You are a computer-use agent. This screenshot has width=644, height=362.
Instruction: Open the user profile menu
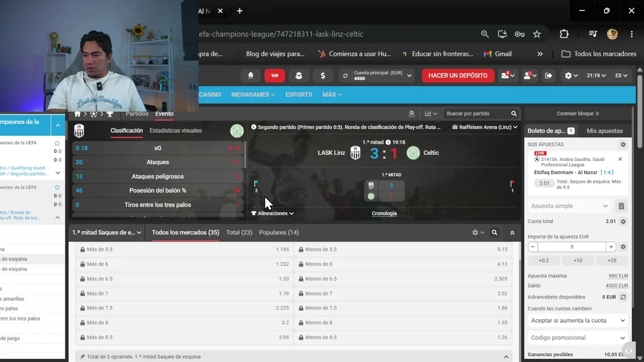click(530, 75)
